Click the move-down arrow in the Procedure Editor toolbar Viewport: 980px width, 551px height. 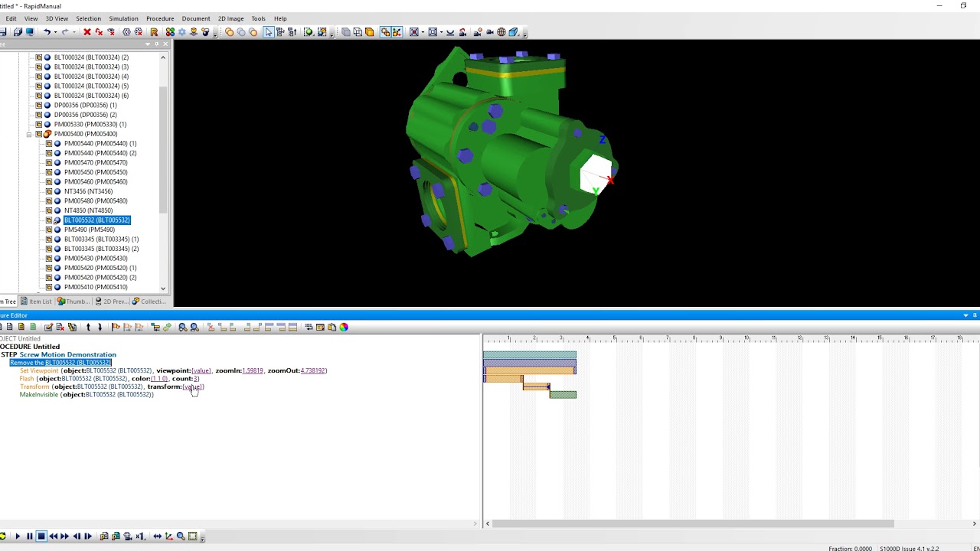point(100,327)
